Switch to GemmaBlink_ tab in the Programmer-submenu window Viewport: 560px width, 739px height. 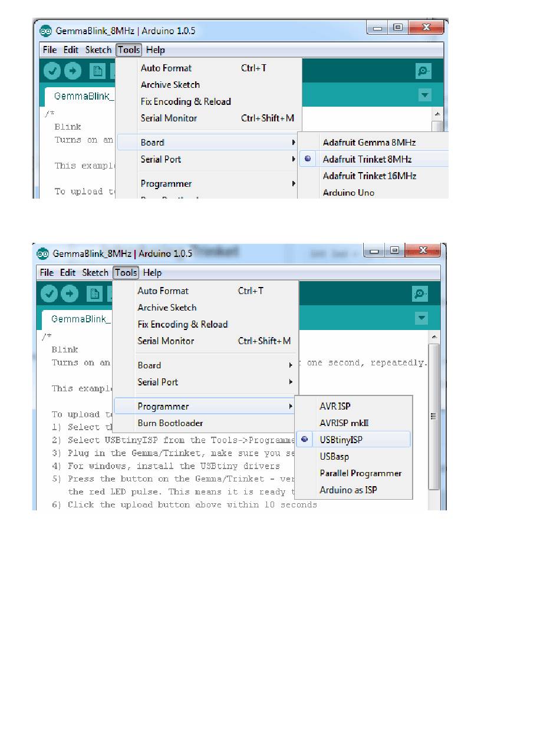(78, 319)
